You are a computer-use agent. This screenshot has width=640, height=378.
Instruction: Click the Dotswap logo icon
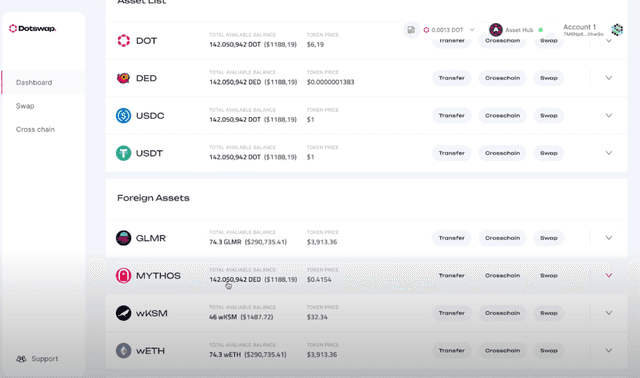[x=13, y=29]
